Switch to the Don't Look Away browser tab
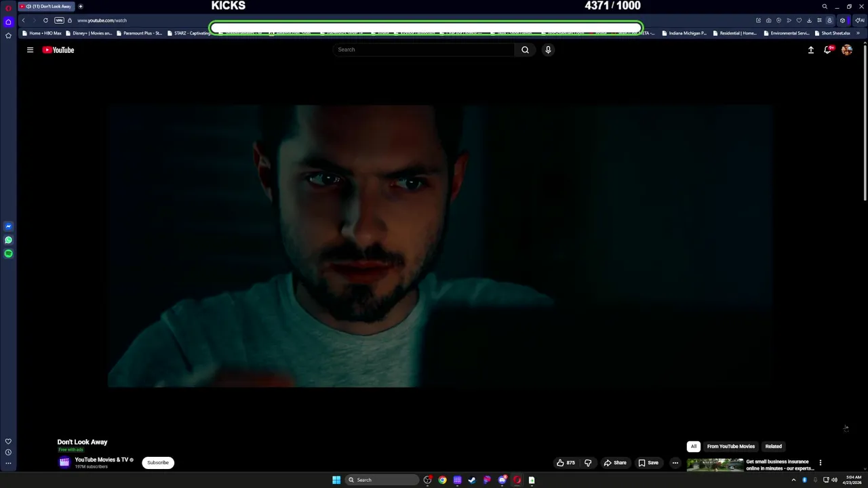Screen dimensions: 868x488 coord(46,6)
